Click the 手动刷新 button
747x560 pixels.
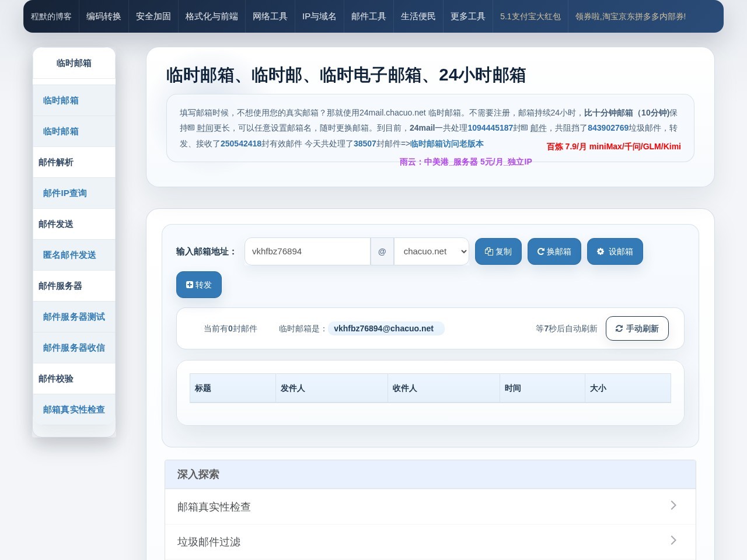coord(637,328)
